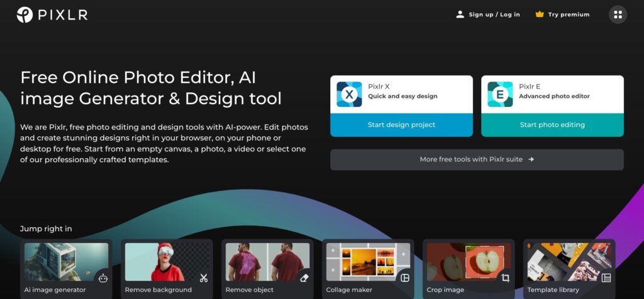Image resolution: width=644 pixels, height=299 pixels.
Task: Click the eraser icon on Remove object
Action: (x=304, y=278)
